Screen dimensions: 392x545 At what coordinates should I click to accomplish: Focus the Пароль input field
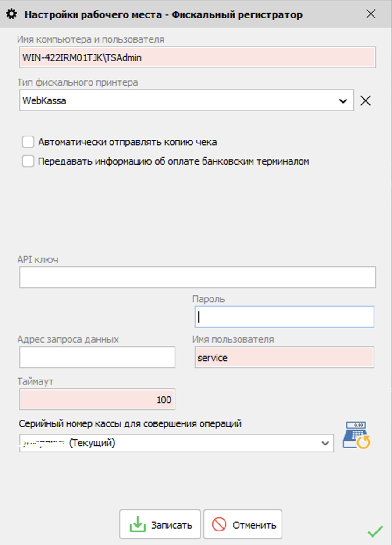coord(284,317)
